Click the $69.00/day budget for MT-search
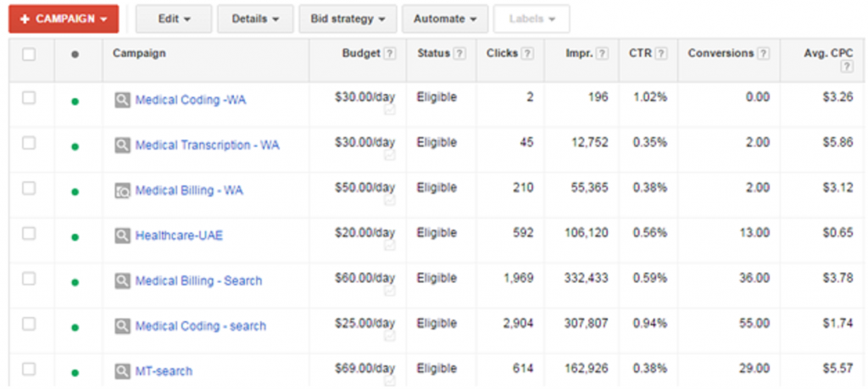The height and width of the screenshot is (389, 868). click(x=364, y=369)
